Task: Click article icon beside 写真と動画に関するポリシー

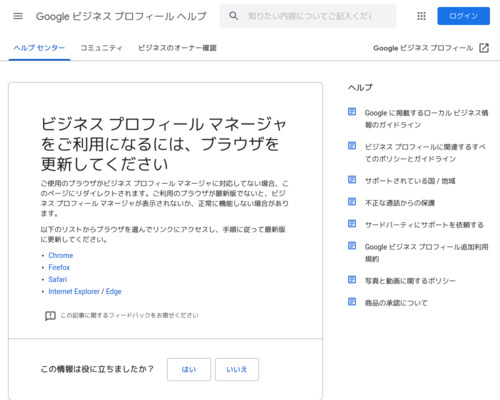Action: coord(352,280)
